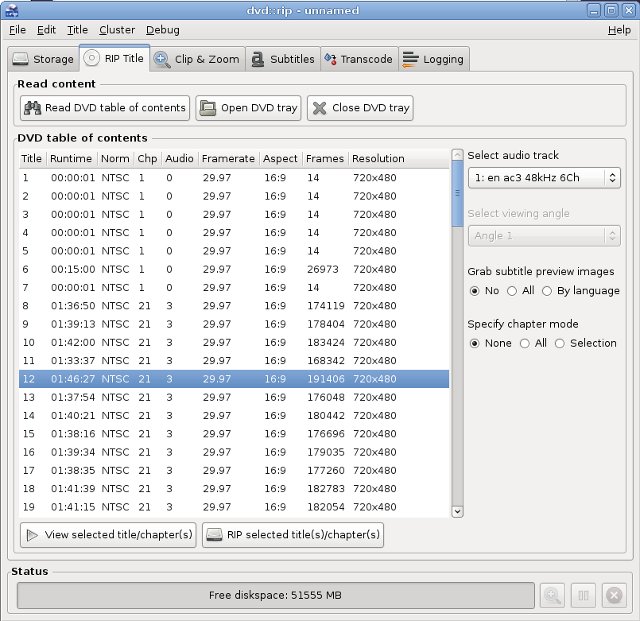The height and width of the screenshot is (621, 640).
Task: Open the audio track dropdown
Action: pos(544,178)
